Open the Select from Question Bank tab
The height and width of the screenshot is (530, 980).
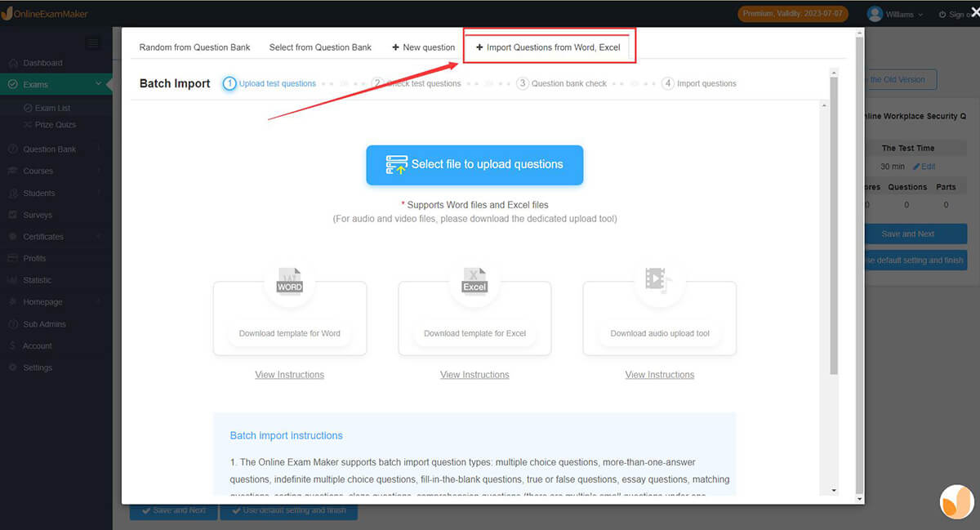point(320,47)
